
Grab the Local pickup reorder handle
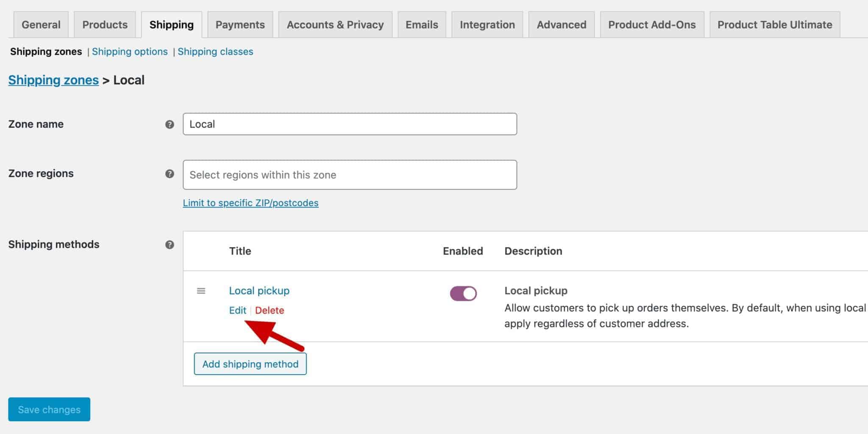[x=200, y=291]
